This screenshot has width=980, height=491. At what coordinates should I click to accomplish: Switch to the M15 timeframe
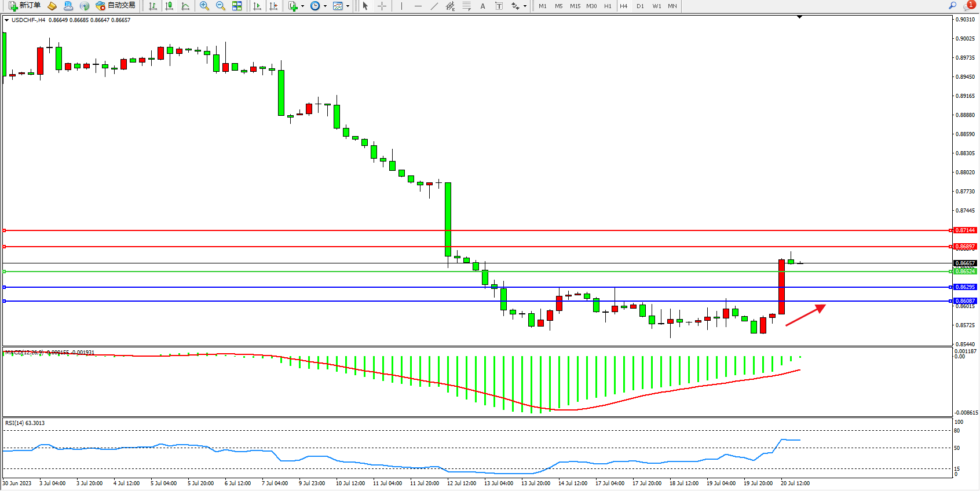575,6
